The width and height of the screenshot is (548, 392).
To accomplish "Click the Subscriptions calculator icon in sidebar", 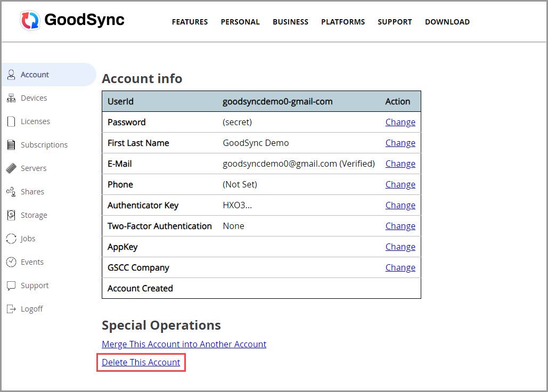I will click(x=11, y=145).
